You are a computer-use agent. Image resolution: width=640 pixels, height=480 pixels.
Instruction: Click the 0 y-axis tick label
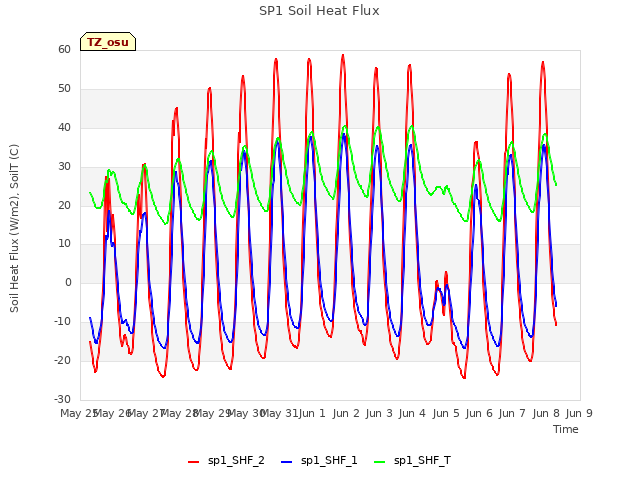pyautogui.click(x=68, y=282)
